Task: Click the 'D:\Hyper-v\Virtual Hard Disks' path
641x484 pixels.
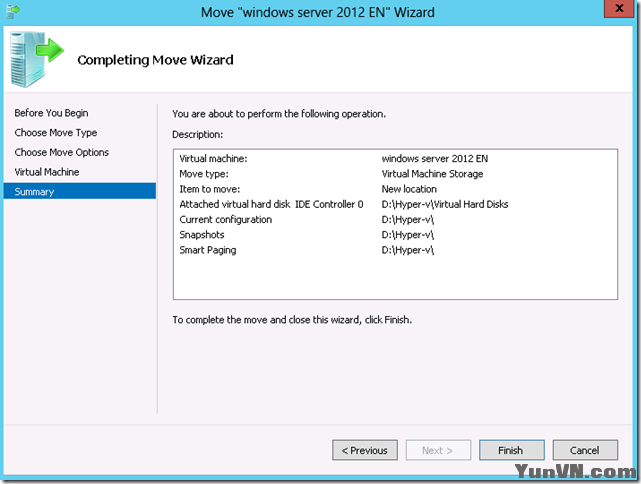Action: click(x=445, y=204)
